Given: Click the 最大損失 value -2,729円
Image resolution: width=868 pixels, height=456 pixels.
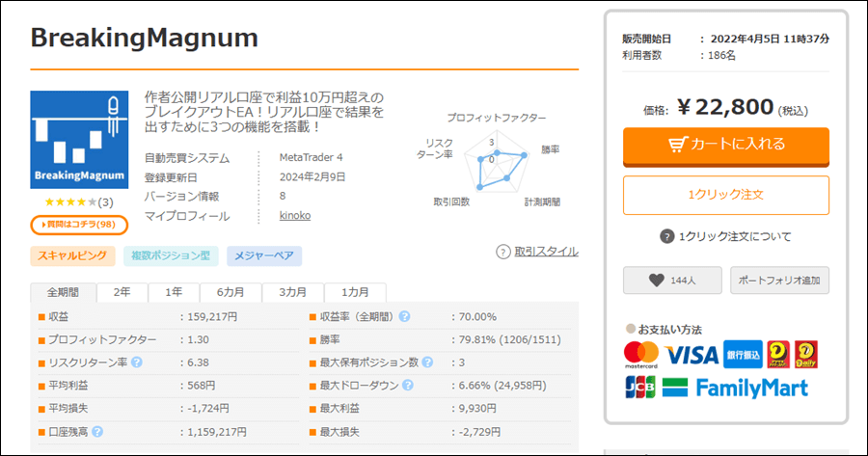Looking at the screenshot, I should coord(479,431).
